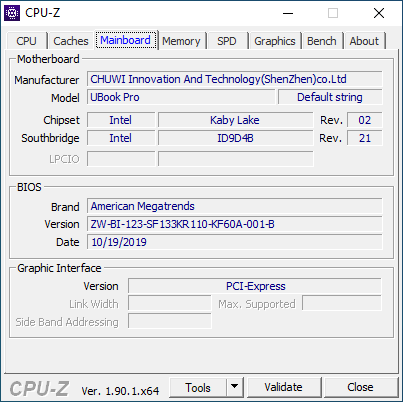This screenshot has height=402, width=403.
Task: Select the Kaby Lake chipset value
Action: point(235,120)
